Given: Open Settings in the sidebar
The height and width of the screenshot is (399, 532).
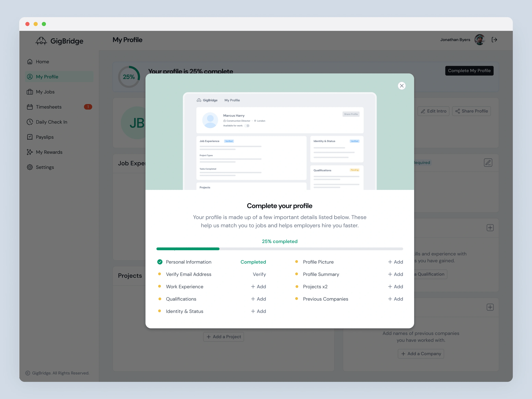Looking at the screenshot, I should pos(45,167).
